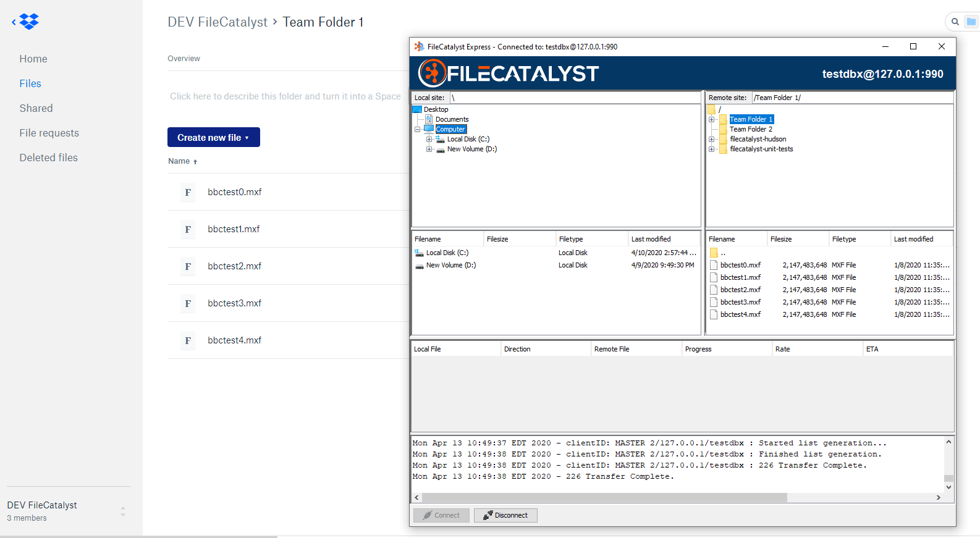This screenshot has height=538, width=980.
Task: Click the DEV FileCatalyst breadcrumb link
Action: pos(217,22)
